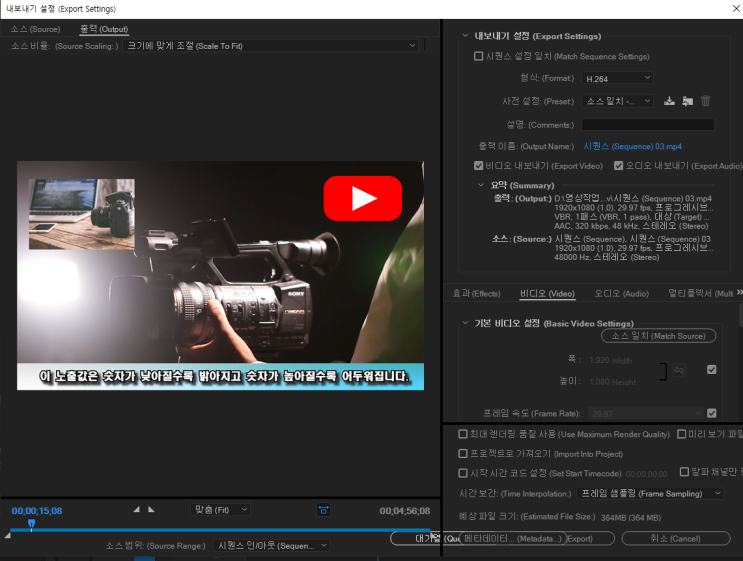Click the settings panel vertical scrollbar

tap(740, 315)
